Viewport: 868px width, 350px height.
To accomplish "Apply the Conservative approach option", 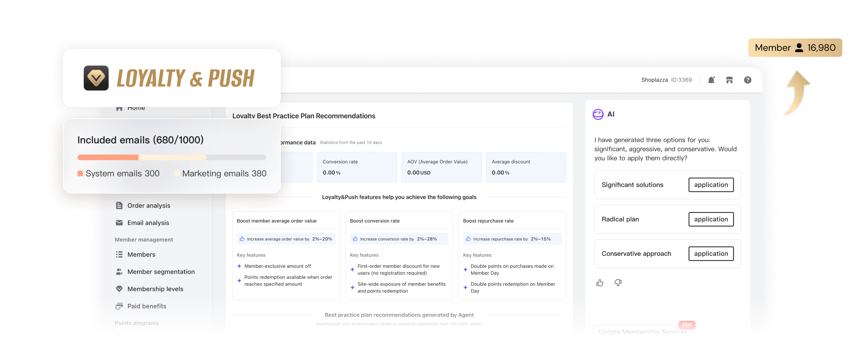I will click(x=711, y=254).
